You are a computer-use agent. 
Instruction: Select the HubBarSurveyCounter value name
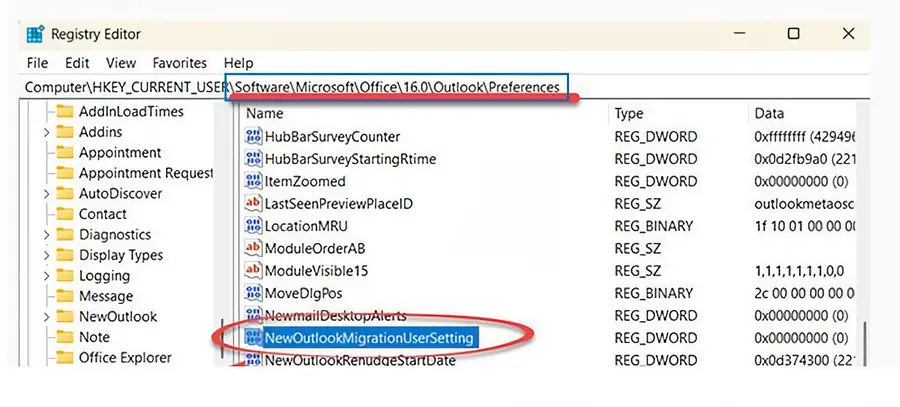332,137
